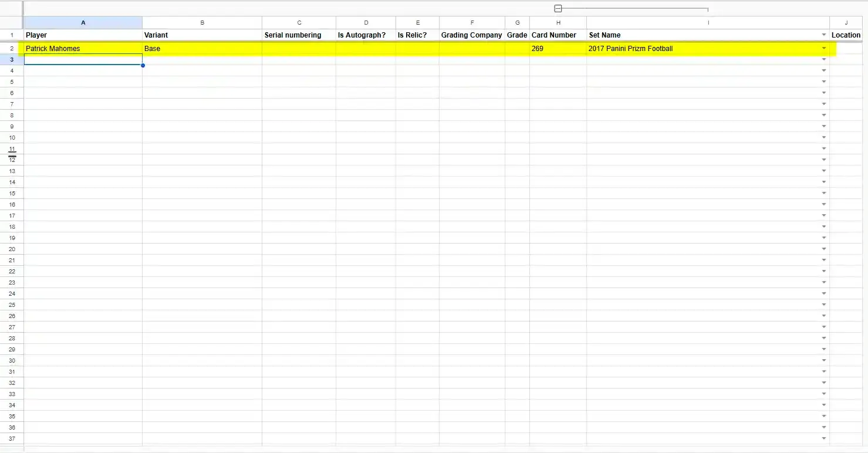Select row 15 by its row number
The image size is (868, 453).
[x=12, y=193]
